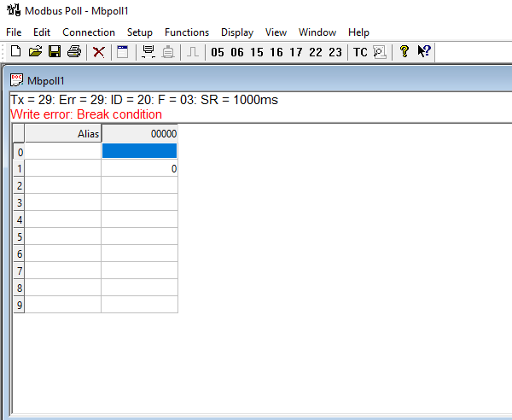Screen dimensions: 512x420
Task: Open the Setup menu
Action: point(140,32)
